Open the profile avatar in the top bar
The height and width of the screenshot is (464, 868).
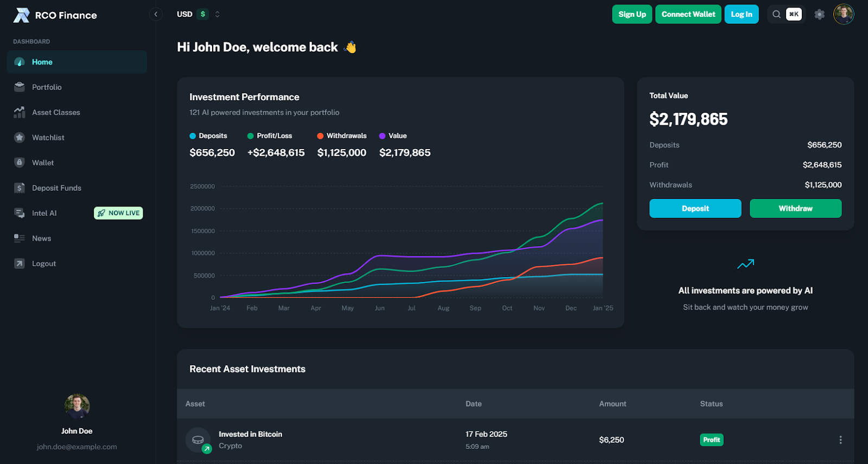(x=844, y=14)
